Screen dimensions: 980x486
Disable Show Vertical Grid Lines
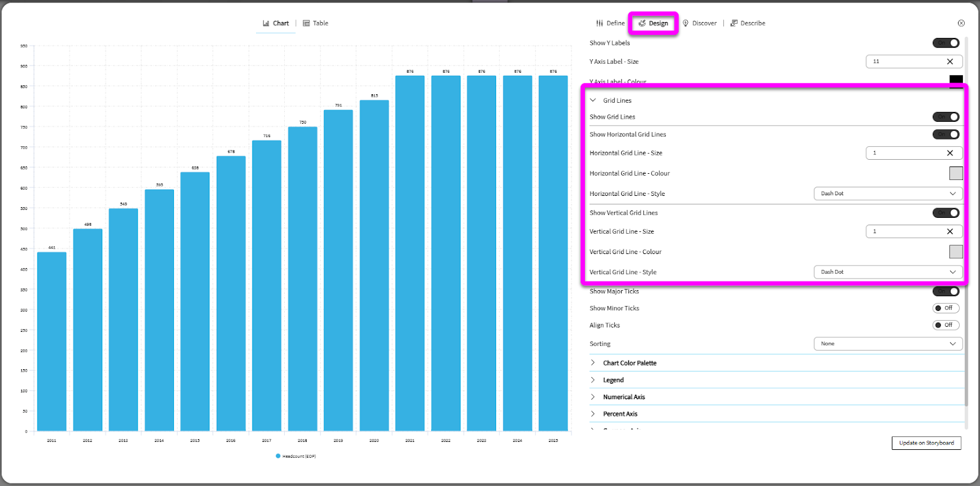click(946, 213)
